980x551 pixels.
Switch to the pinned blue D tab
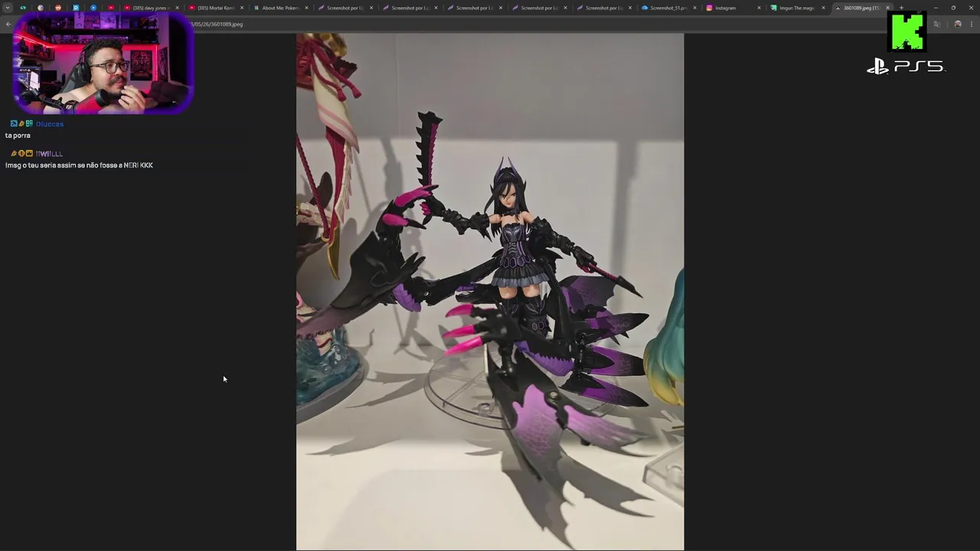point(76,8)
